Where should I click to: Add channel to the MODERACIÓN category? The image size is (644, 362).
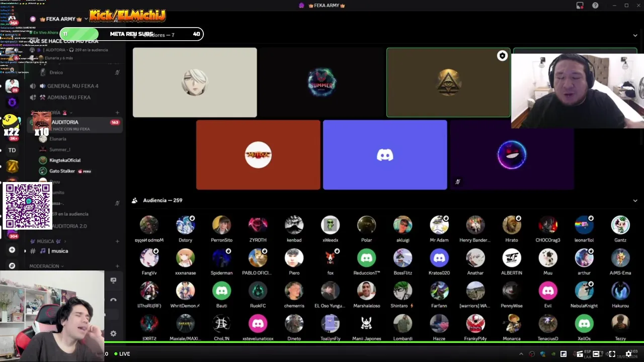[x=117, y=266]
